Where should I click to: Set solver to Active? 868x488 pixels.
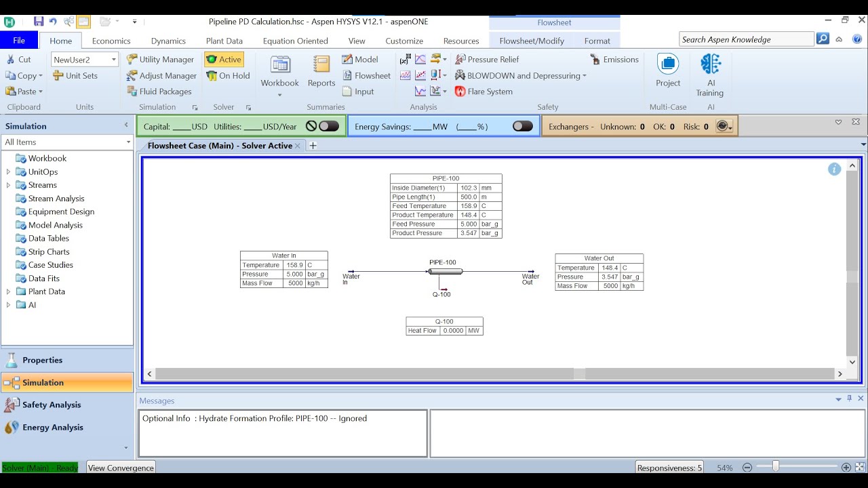[224, 60]
